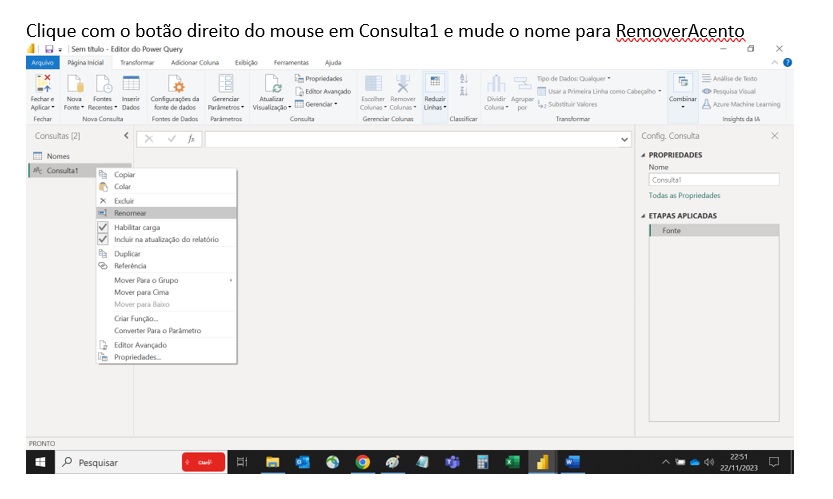Switch to Adicionar Coluna tab
Viewport: 833px width, 499px height.
coord(195,63)
